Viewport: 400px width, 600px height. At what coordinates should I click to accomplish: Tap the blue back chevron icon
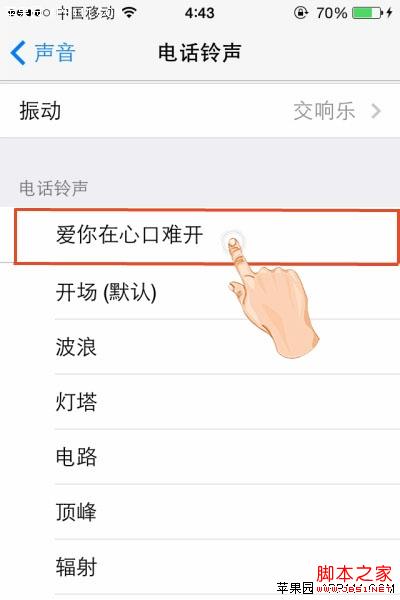click(18, 53)
